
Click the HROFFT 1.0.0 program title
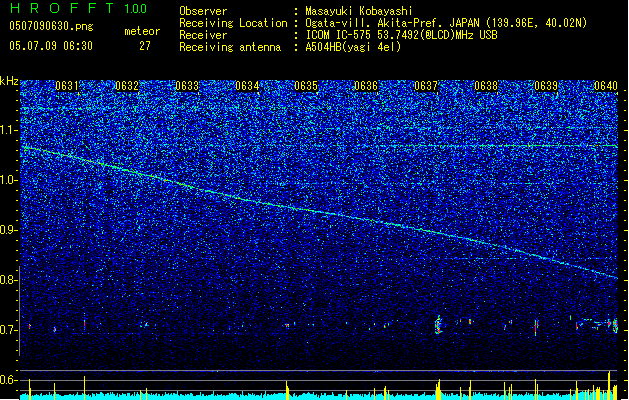coord(79,8)
